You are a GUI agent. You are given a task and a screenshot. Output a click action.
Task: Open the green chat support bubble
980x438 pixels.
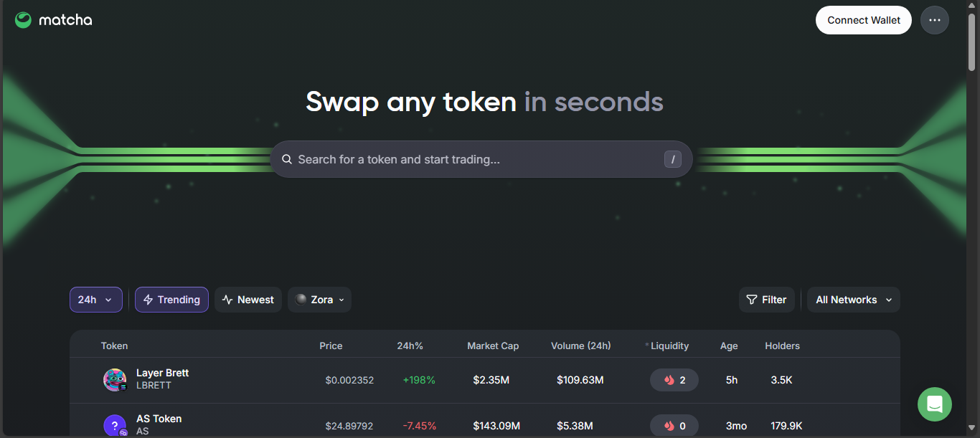pos(934,404)
